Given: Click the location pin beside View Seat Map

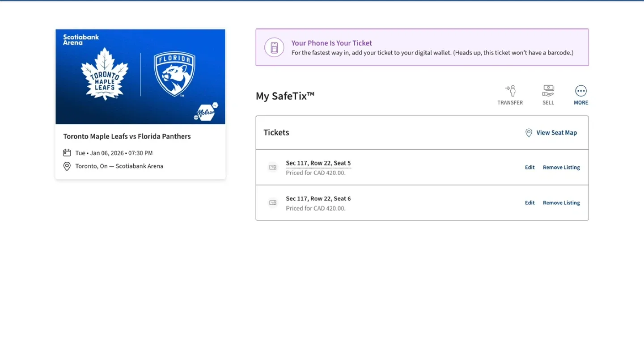Looking at the screenshot, I should (528, 132).
